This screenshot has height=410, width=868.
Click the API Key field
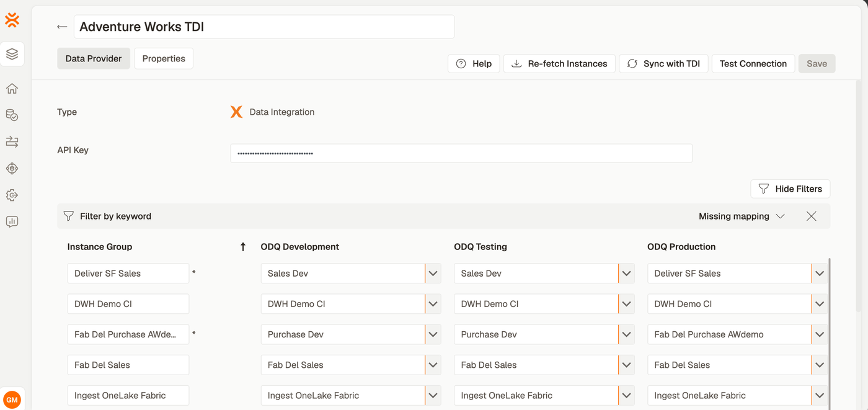coord(461,153)
